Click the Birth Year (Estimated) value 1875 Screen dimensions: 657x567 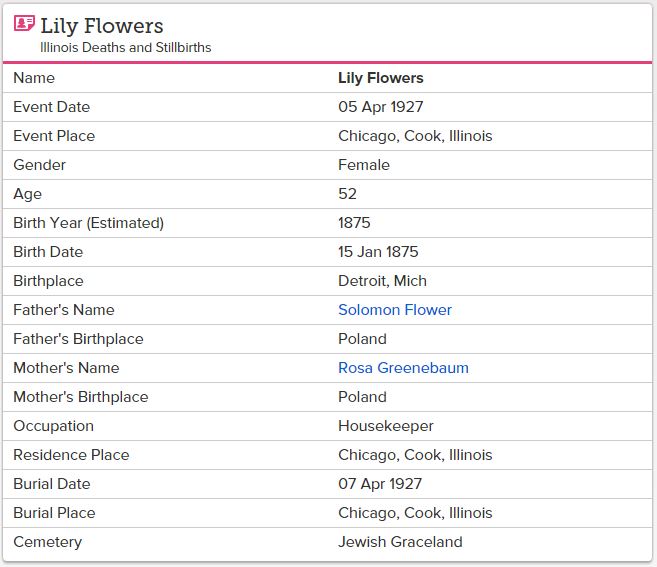(x=356, y=223)
